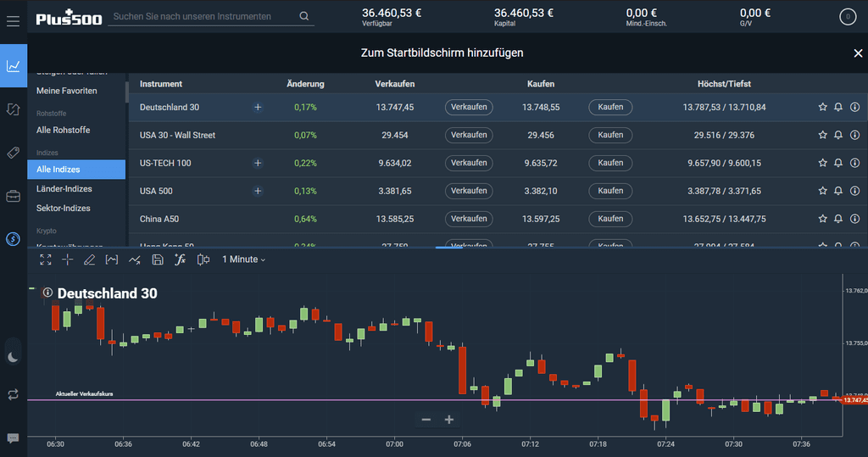Toggle dark mode moon icon

click(14, 357)
